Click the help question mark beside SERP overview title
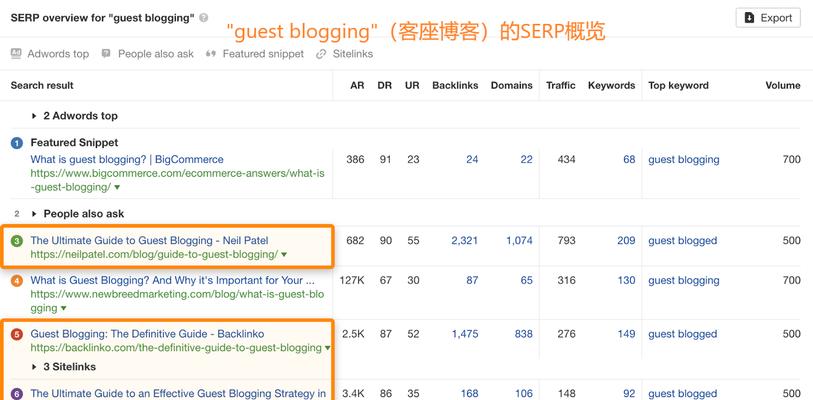 pyautogui.click(x=204, y=18)
